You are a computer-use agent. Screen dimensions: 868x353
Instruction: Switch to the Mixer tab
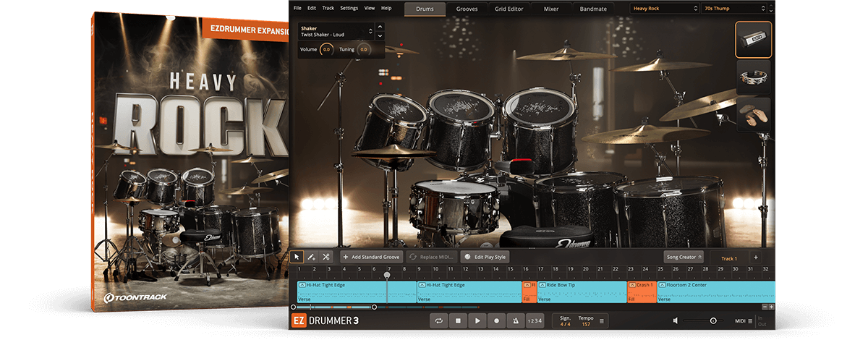[550, 9]
